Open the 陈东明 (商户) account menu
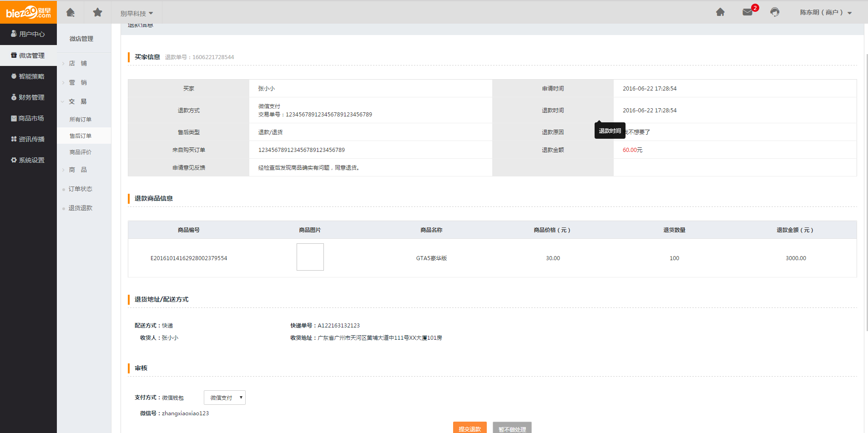The width and height of the screenshot is (868, 433). click(826, 13)
